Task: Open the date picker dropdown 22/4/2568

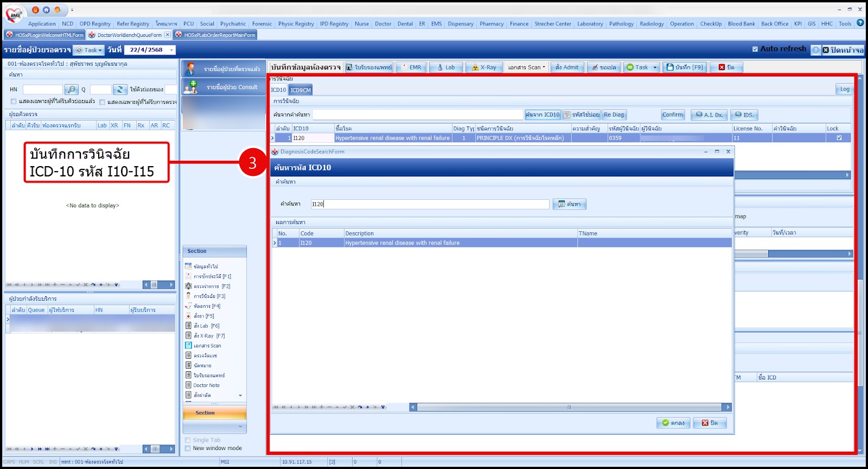Action: coord(172,50)
